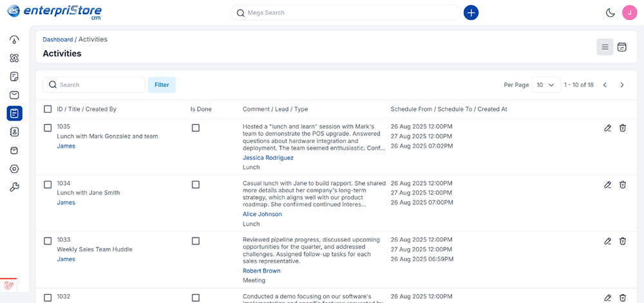Click the 1 - 10 of 18 pagination text
Viewport: 644px width, 303px height.
(579, 84)
